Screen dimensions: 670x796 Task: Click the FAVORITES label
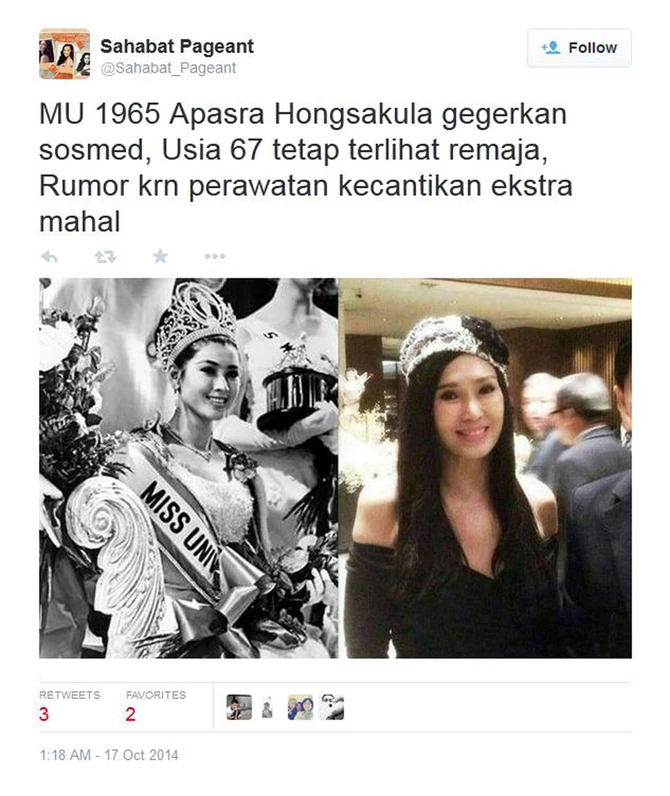(x=156, y=695)
